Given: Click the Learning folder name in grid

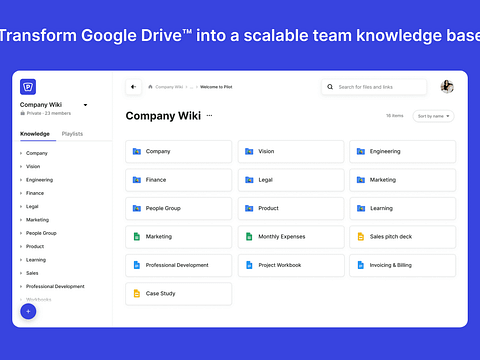Looking at the screenshot, I should [381, 208].
